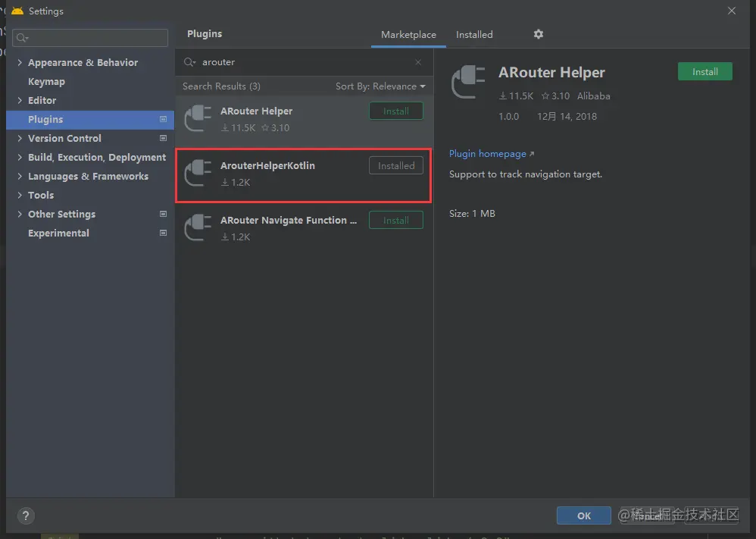Image resolution: width=756 pixels, height=539 pixels.
Task: Click the Size: 1 MB text
Action: tap(472, 213)
